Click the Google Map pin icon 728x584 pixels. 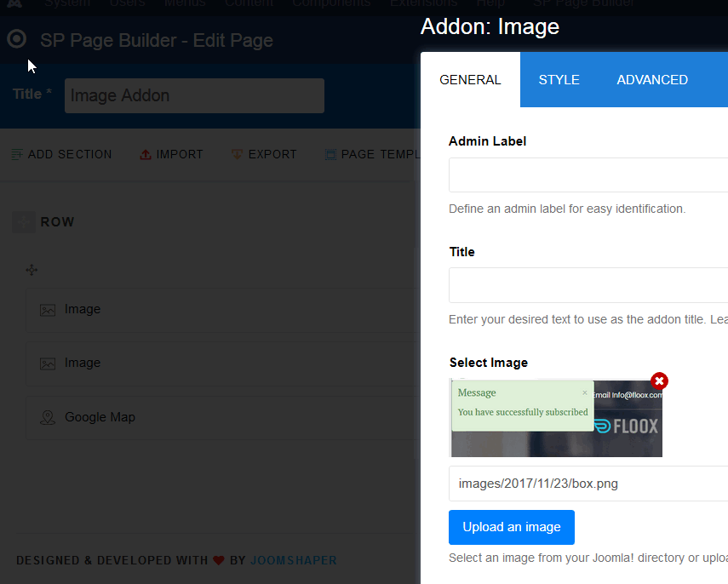[48, 417]
